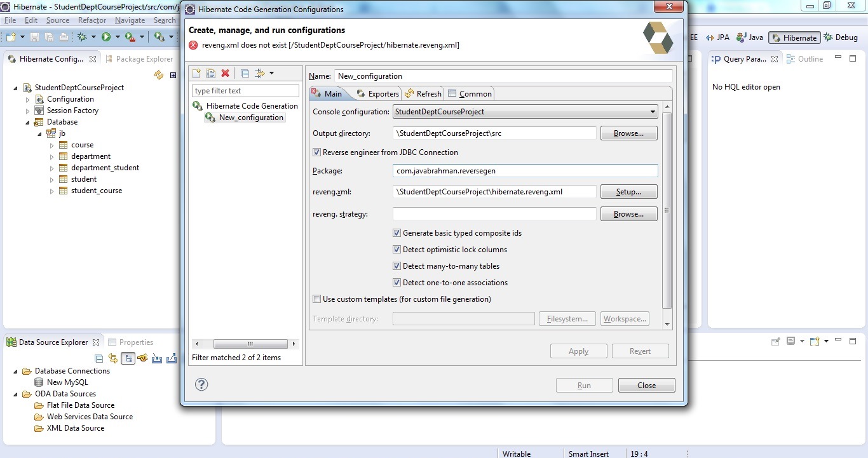
Task: Click Export profiles icon in Data Source Explorer
Action: click(171, 358)
